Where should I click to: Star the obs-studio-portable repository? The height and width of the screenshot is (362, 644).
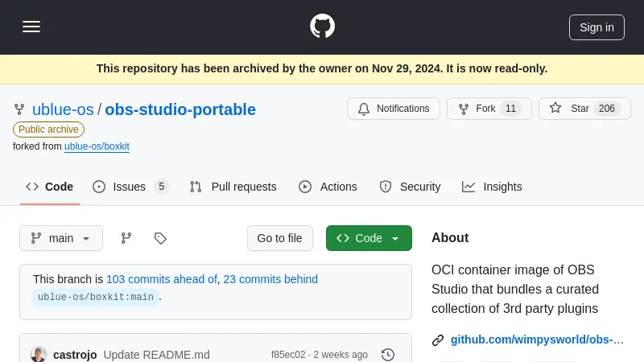(x=580, y=109)
